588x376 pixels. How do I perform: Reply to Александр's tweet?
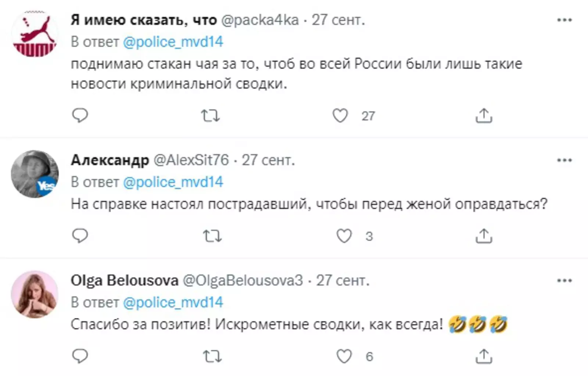(80, 236)
